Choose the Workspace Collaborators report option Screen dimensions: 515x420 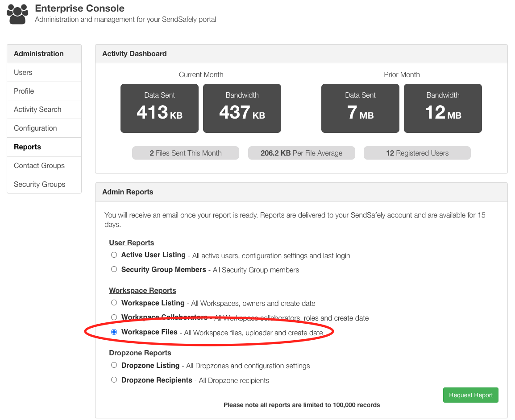pyautogui.click(x=114, y=317)
